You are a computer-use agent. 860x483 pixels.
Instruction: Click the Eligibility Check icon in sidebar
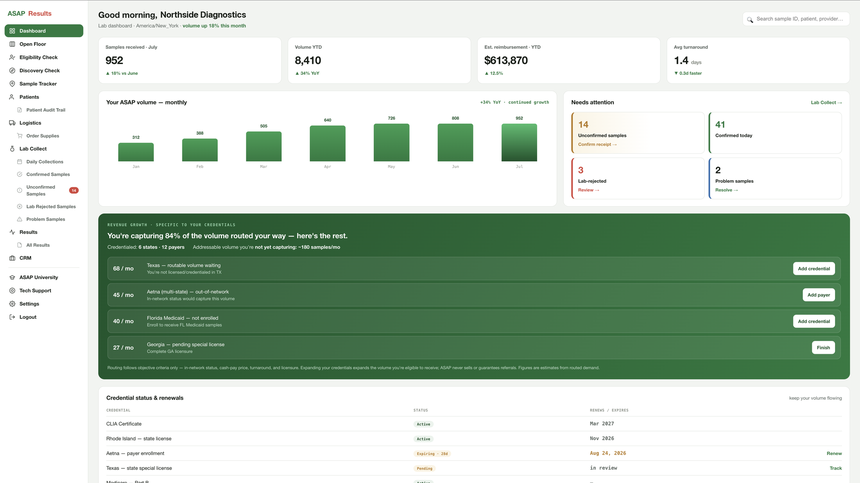[12, 57]
